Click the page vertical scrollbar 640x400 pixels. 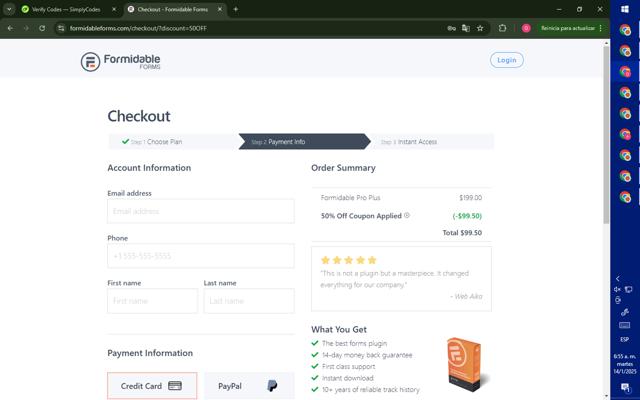point(606,135)
